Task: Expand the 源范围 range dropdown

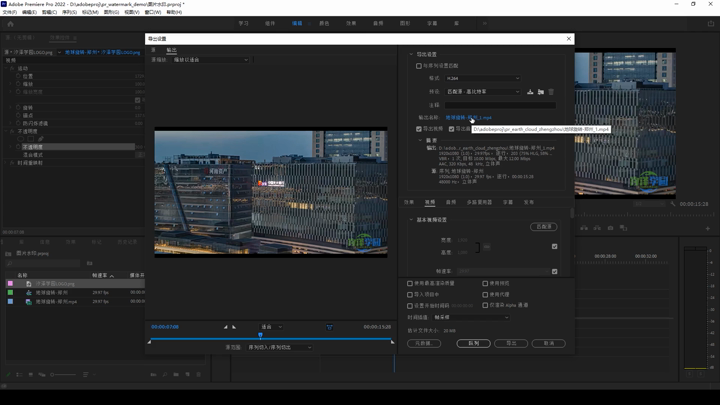Action: tap(278, 347)
